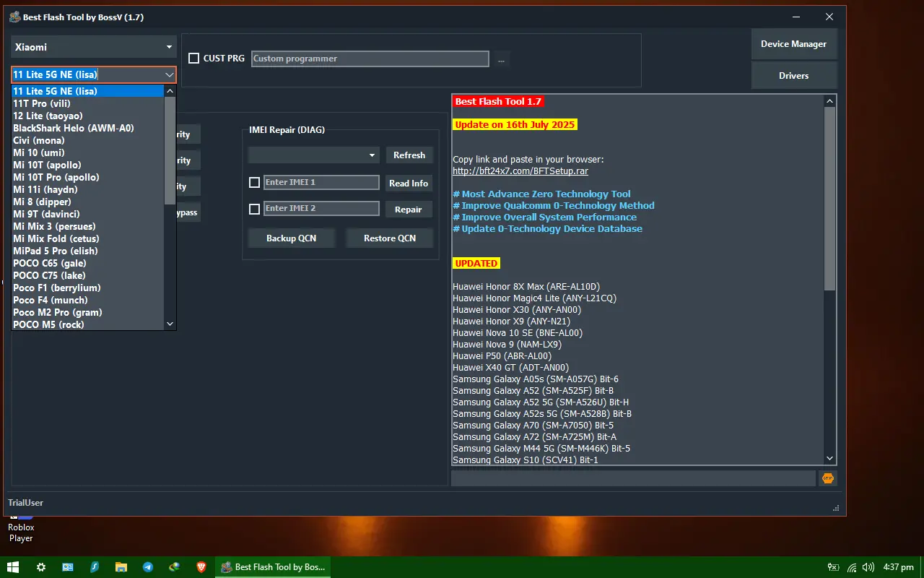
Task: Click the Read Info button
Action: pos(409,183)
